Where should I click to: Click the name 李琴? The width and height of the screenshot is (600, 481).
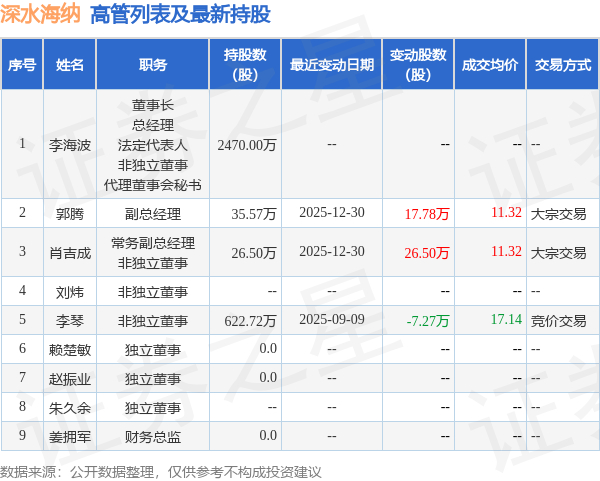point(70,321)
